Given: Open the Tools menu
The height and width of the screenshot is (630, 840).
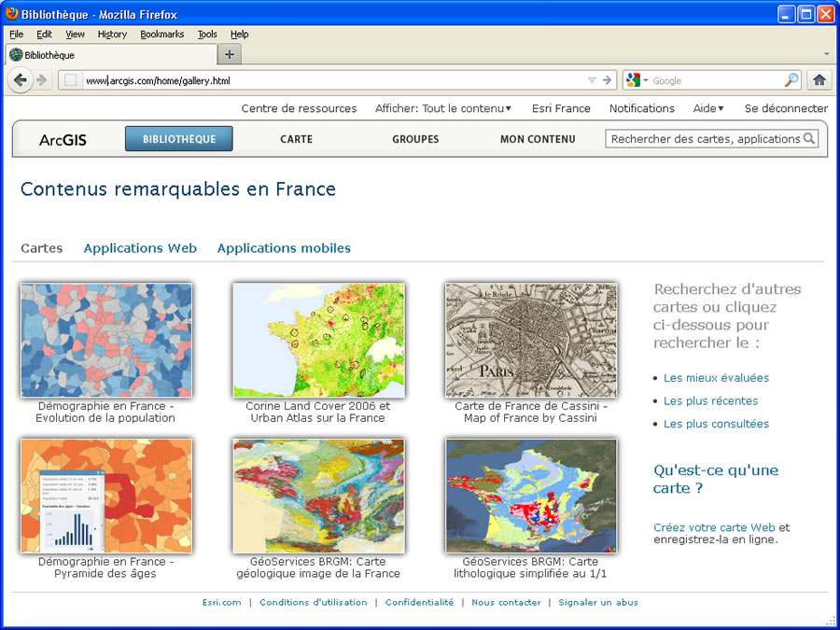Looking at the screenshot, I should tap(207, 35).
